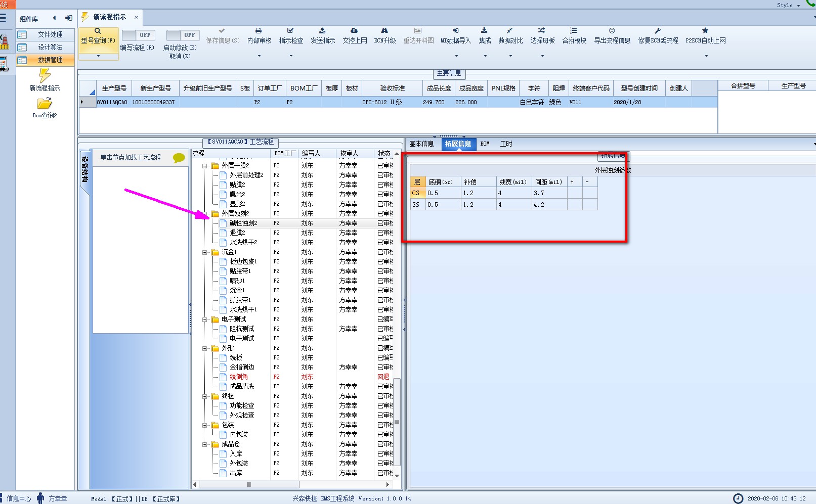The image size is (816, 504).
Task: Select the 8V011AQCA0 production row
Action: 398,102
